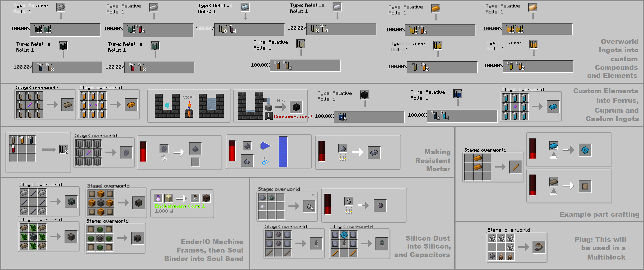
Task: Click the '1,000 µI' energy text
Action: [x=164, y=211]
